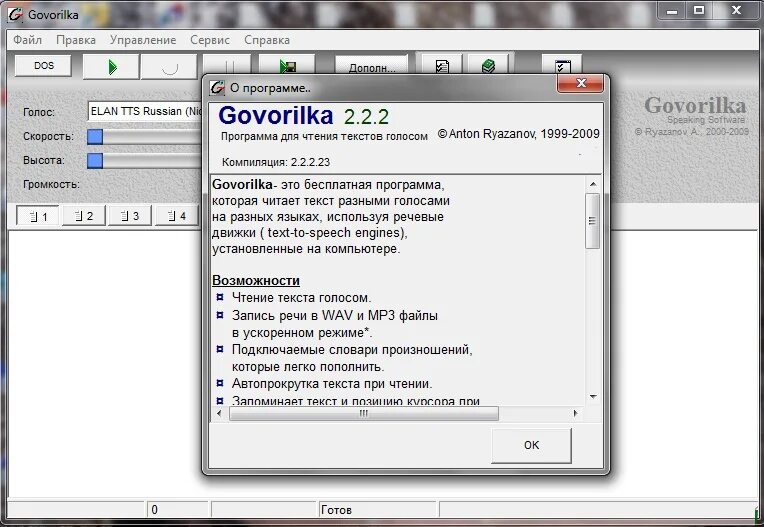Switch to text tab 3
The width and height of the screenshot is (764, 527).
pos(130,216)
